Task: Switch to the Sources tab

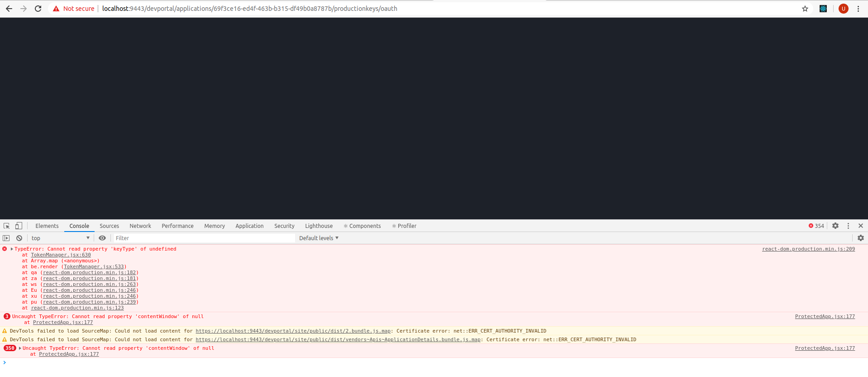Action: [110, 226]
